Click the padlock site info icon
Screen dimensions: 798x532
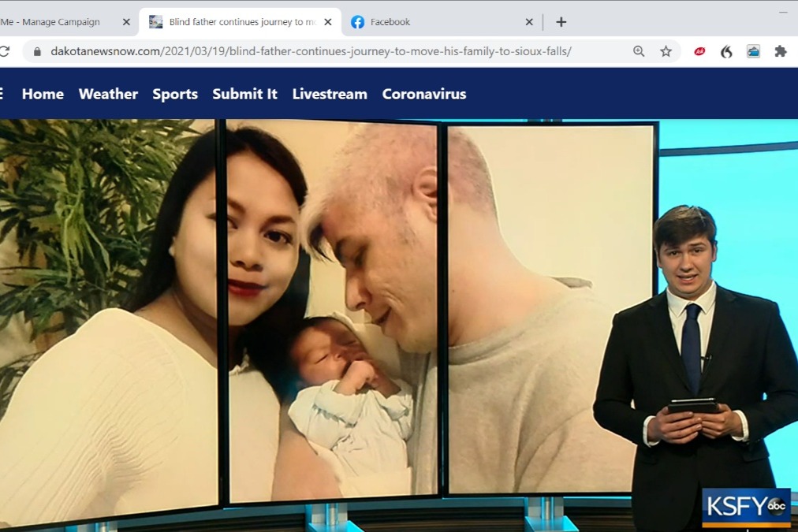point(37,51)
